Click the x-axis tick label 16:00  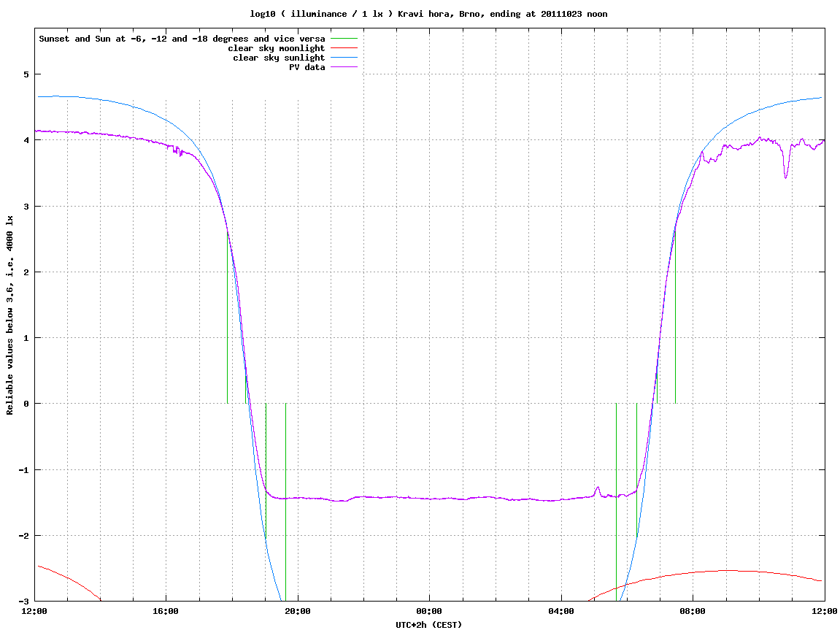point(166,611)
